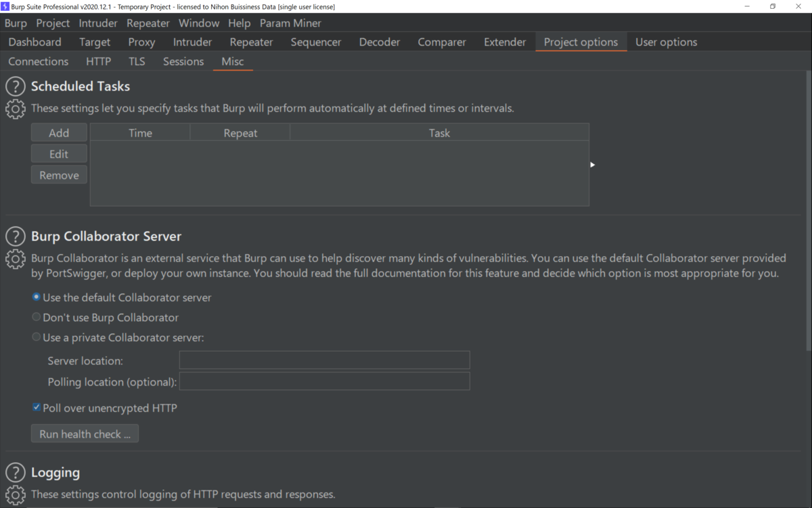Screen dimensions: 812x508
Task: Open the HTTP sub-tab
Action: (x=99, y=62)
